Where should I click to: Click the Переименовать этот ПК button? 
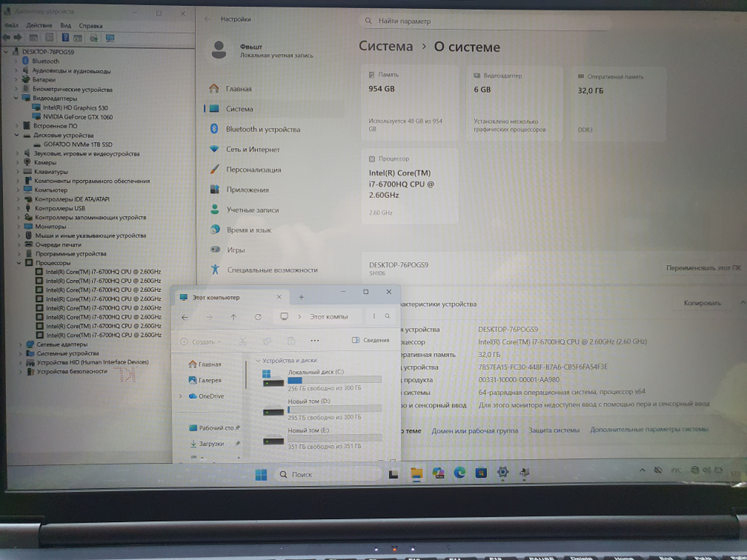[x=703, y=268]
